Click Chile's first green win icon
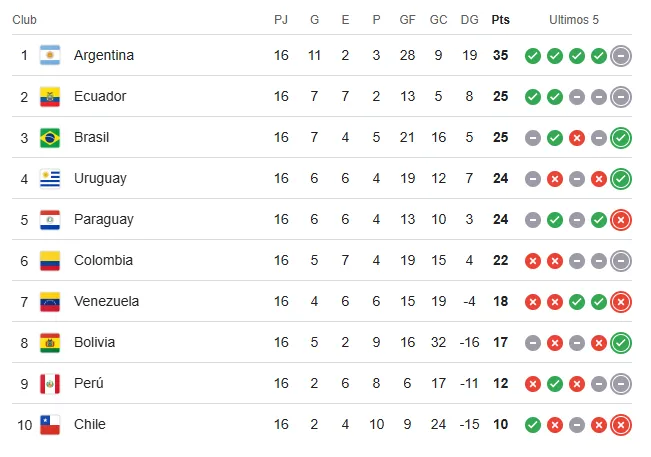This screenshot has height=457, width=651. point(533,425)
